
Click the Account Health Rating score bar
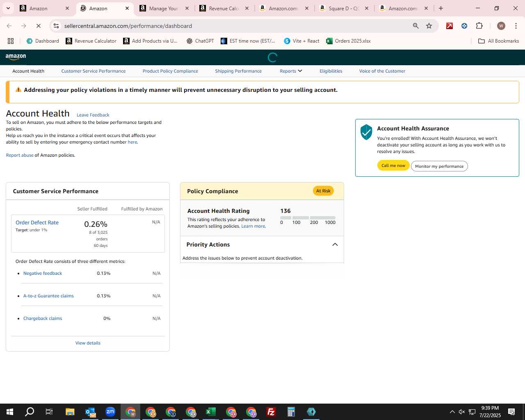308,218
